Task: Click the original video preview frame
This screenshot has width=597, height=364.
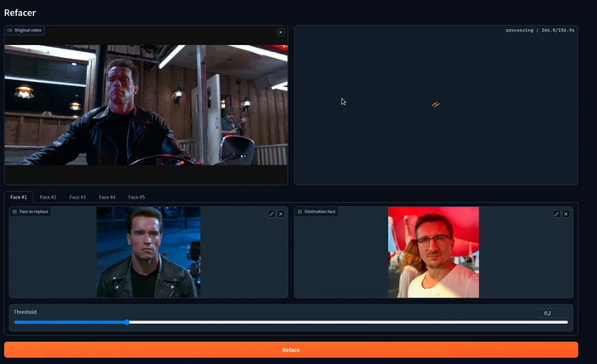Action: pos(146,105)
